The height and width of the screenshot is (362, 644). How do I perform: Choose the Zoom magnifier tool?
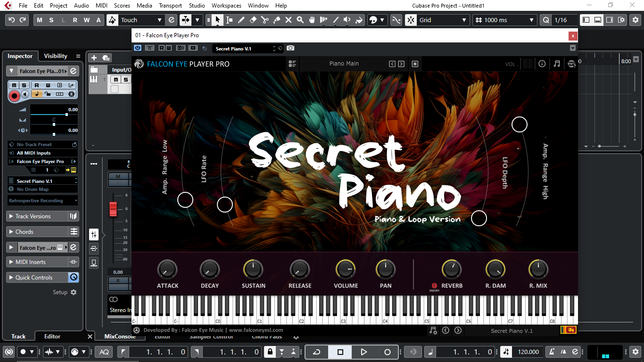pyautogui.click(x=300, y=20)
